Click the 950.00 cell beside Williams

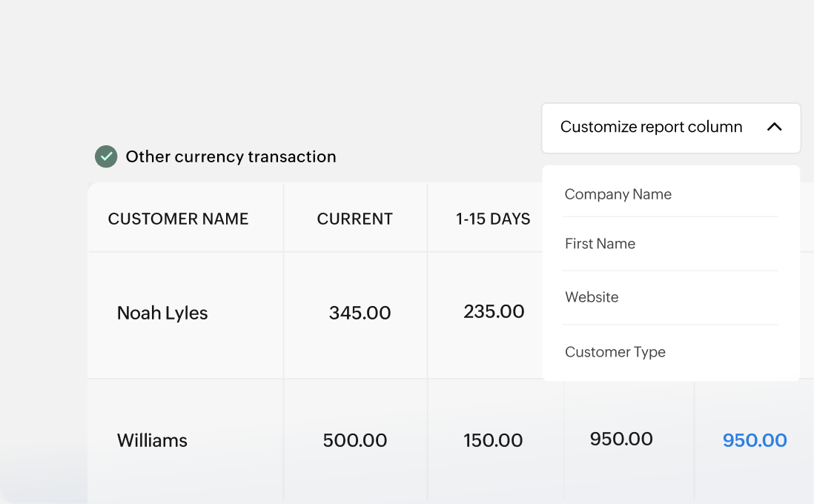621,438
